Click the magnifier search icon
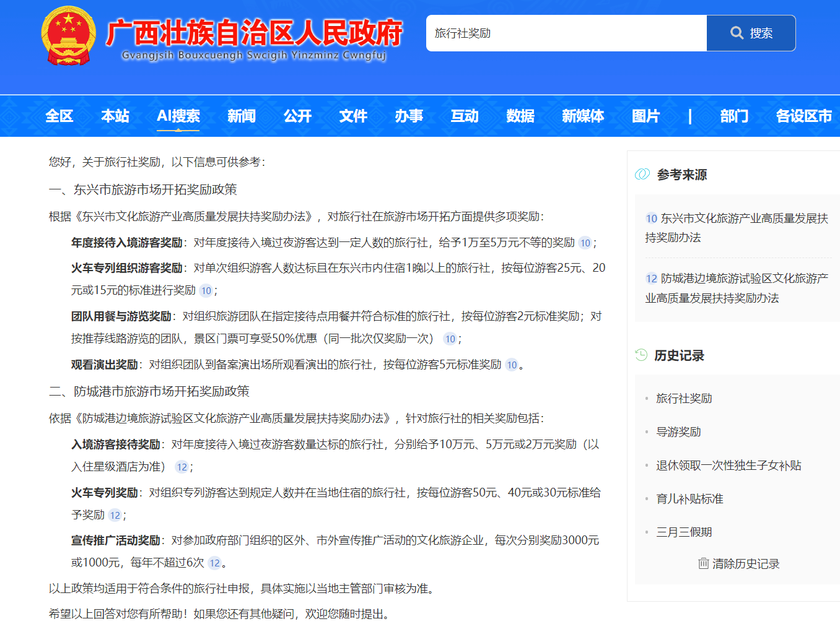 pos(737,33)
